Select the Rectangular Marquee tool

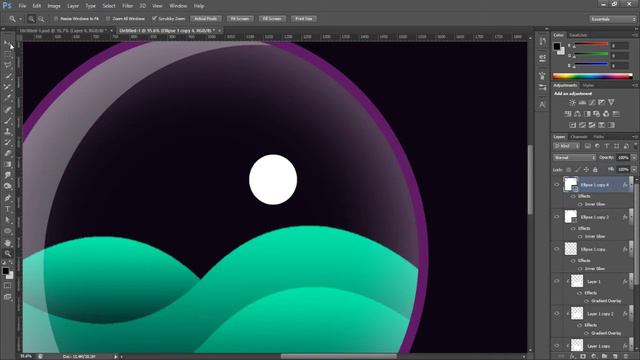coord(8,55)
